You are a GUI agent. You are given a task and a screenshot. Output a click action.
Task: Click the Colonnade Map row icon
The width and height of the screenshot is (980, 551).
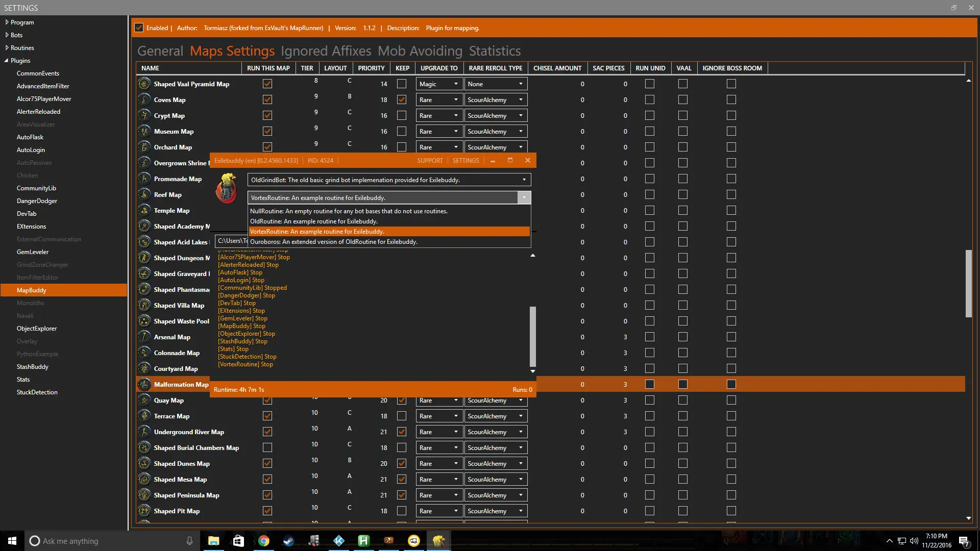[144, 353]
